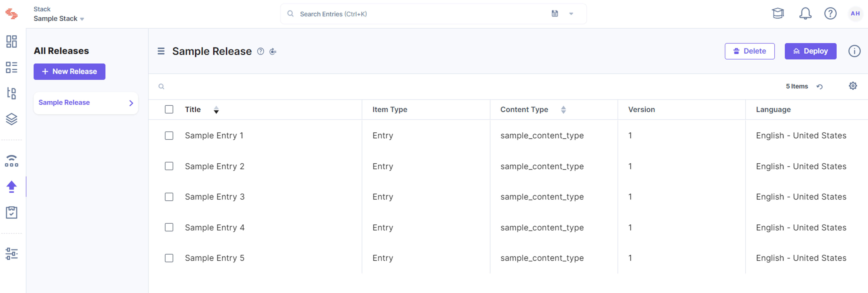Viewport: 868px width, 293px height.
Task: Open the Sample Entry 5 title
Action: [214, 258]
